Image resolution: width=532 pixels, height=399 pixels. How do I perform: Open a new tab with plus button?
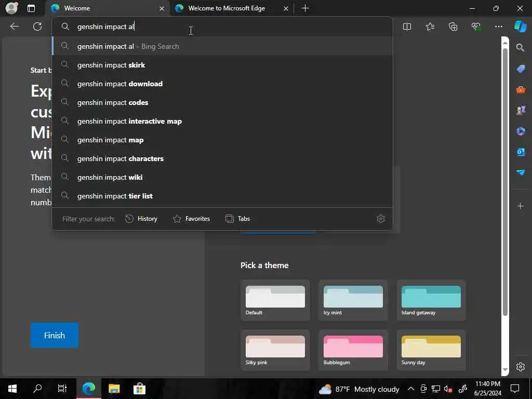click(305, 8)
